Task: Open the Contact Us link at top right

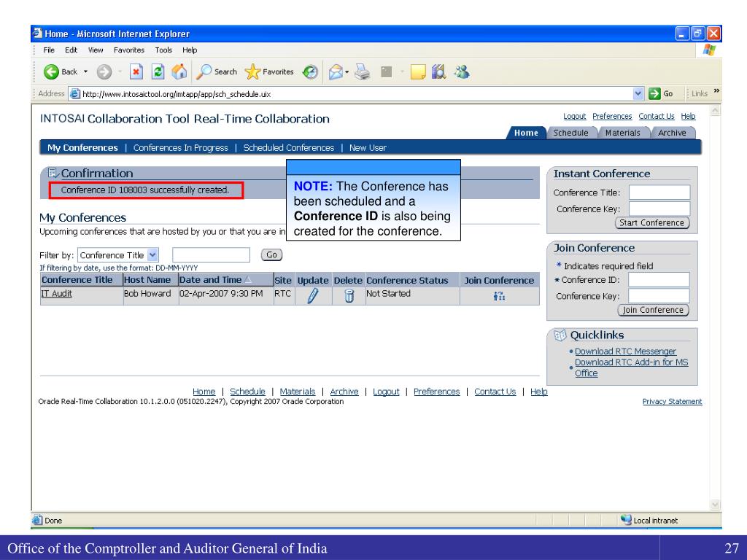Action: [x=657, y=116]
